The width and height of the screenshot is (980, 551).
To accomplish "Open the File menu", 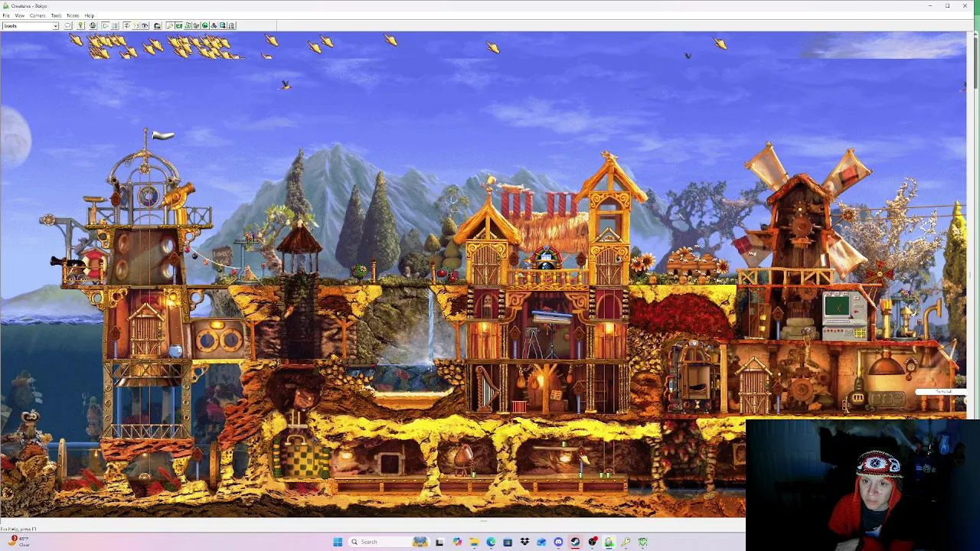I will pos(6,15).
